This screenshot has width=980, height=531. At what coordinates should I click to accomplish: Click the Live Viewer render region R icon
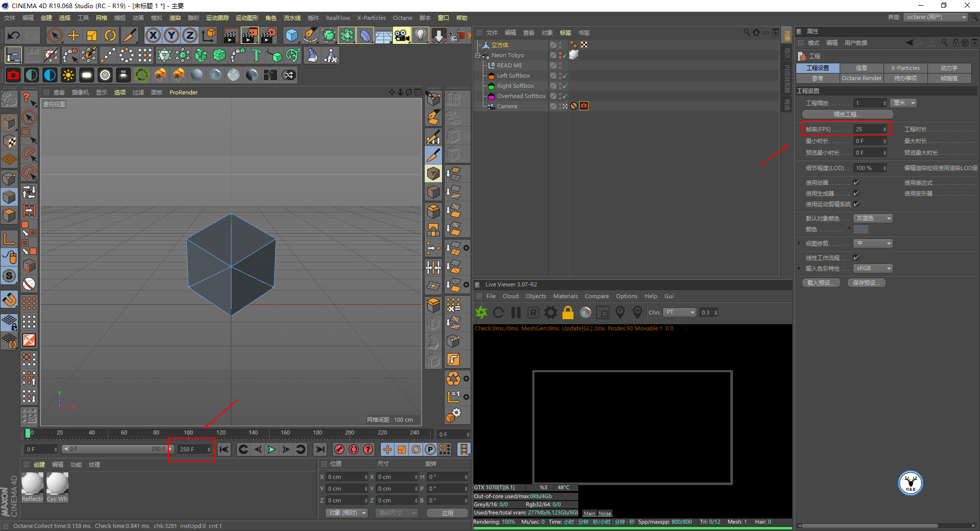click(533, 312)
